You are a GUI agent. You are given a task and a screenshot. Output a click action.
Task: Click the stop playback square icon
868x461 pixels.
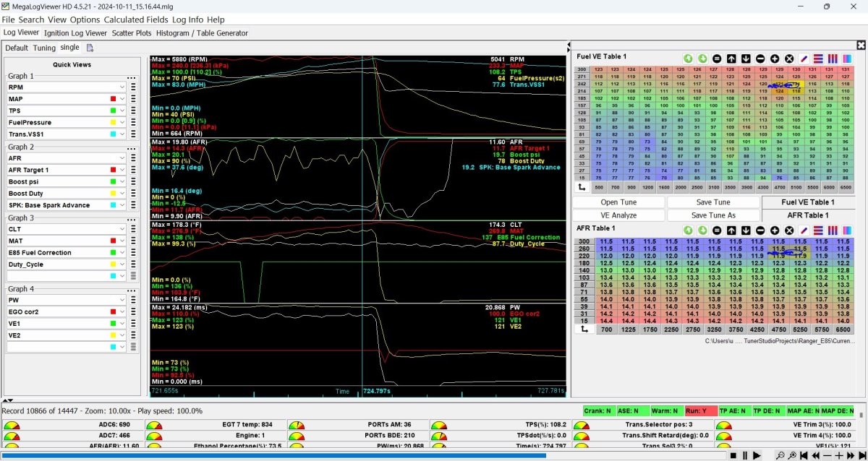733,455
